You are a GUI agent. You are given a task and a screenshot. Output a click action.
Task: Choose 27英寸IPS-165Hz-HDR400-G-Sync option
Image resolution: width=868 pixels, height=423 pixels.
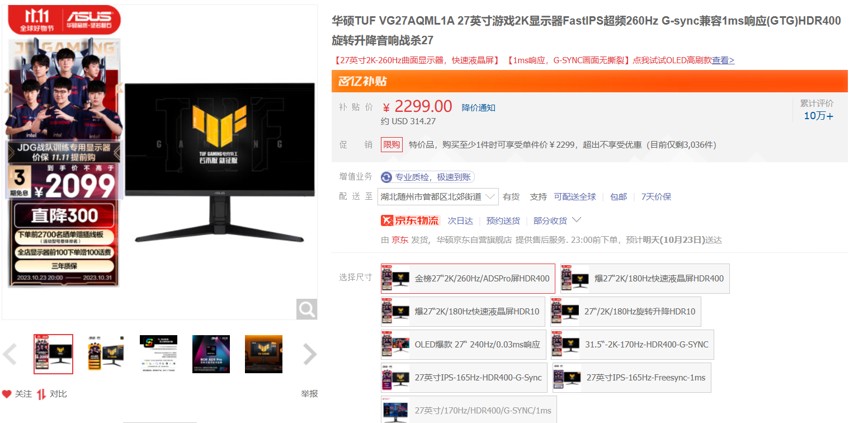[464, 378]
